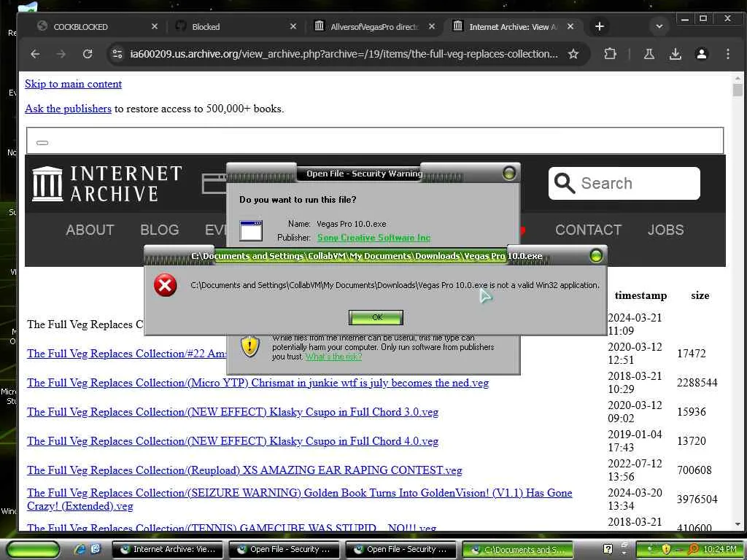Open Chrome Labs flask icon
This screenshot has height=560, width=747.
(x=649, y=54)
